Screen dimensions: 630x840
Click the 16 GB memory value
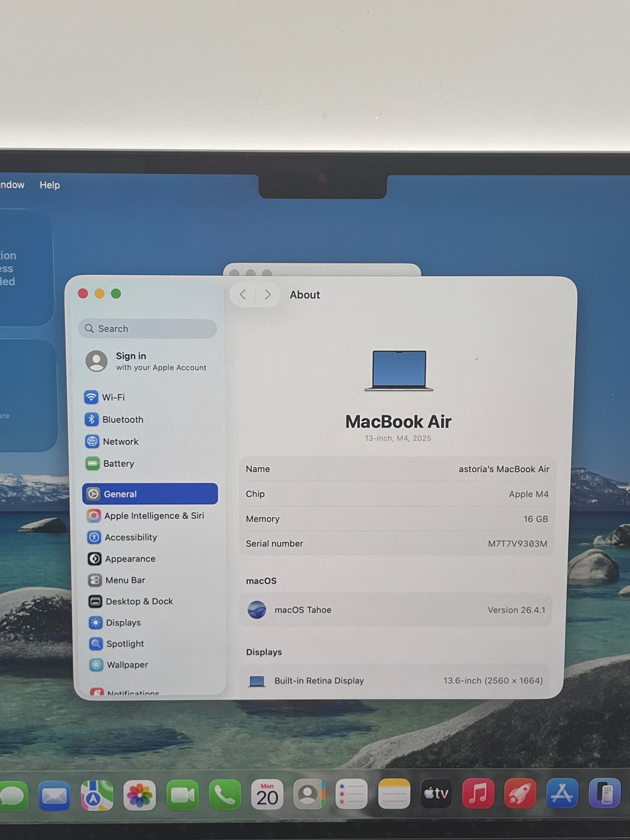point(535,519)
